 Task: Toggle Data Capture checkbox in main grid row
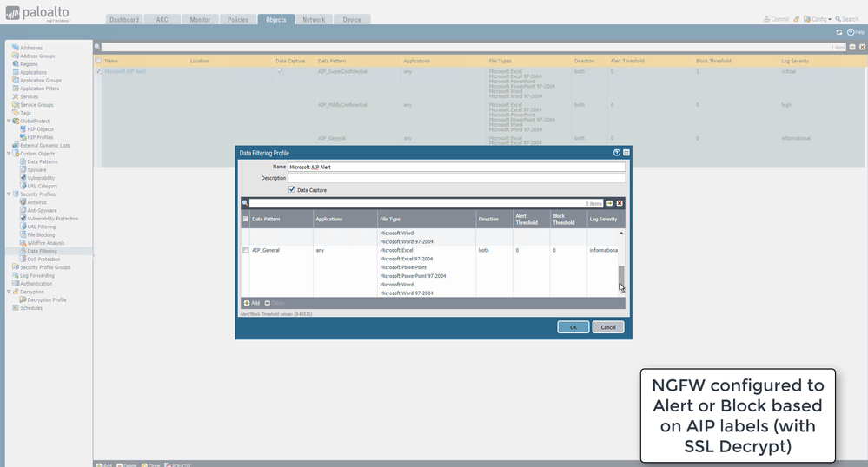coord(280,71)
